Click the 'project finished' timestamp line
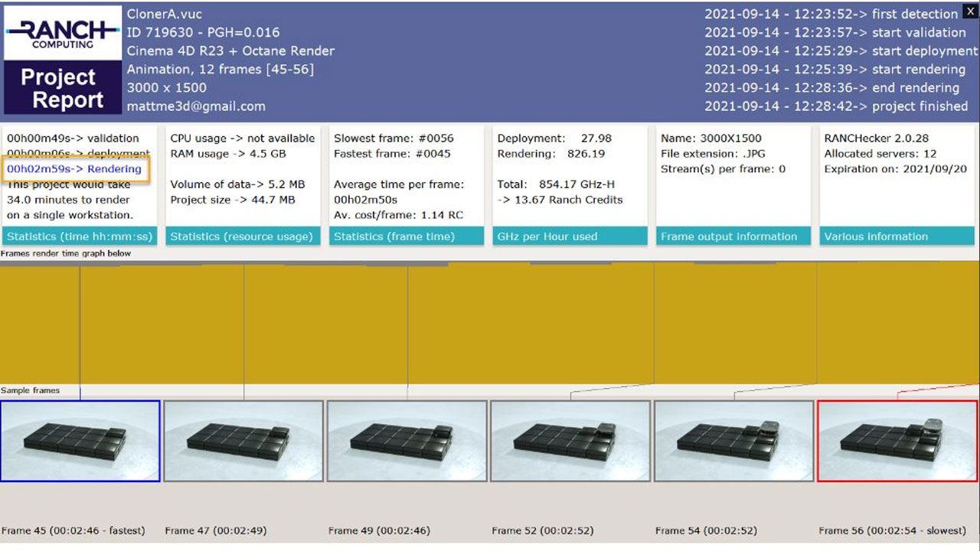 [x=836, y=106]
